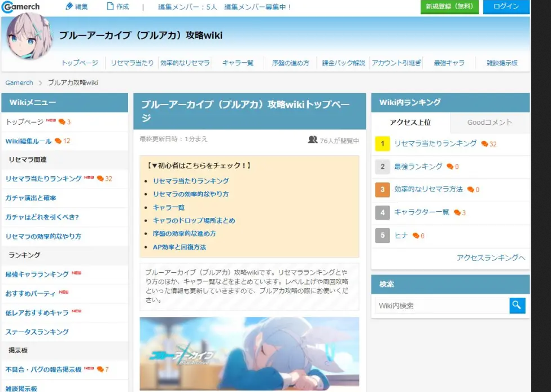Select the アクセス上位 tab
The width and height of the screenshot is (551, 392).
pyautogui.click(x=410, y=123)
